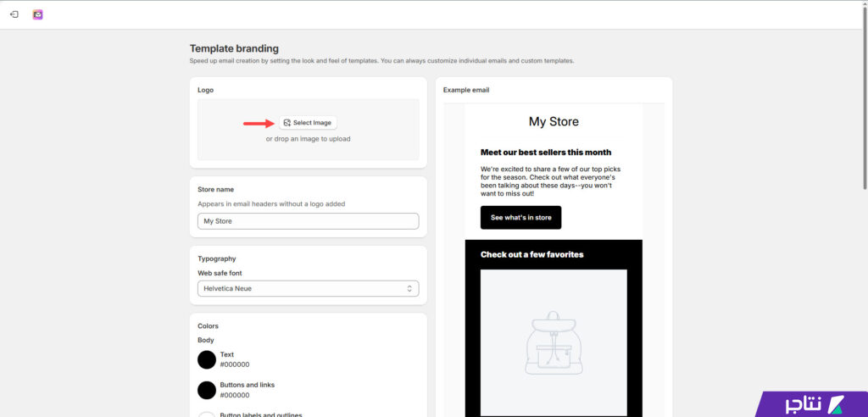Click 'Meet our best sellers this month' heading
Screen dimensions: 868x417
(546, 153)
